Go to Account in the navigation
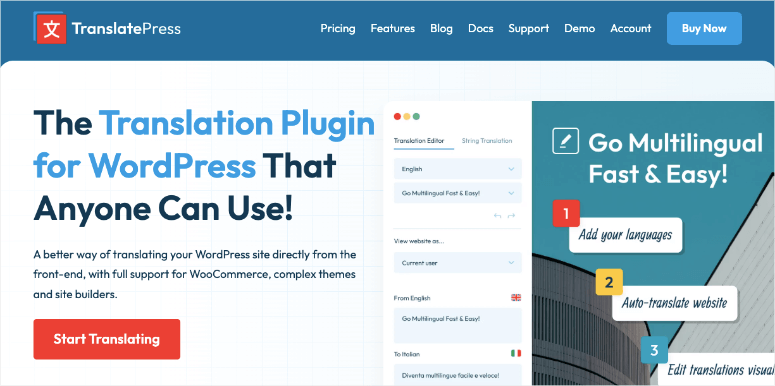775x386 pixels. coord(631,29)
